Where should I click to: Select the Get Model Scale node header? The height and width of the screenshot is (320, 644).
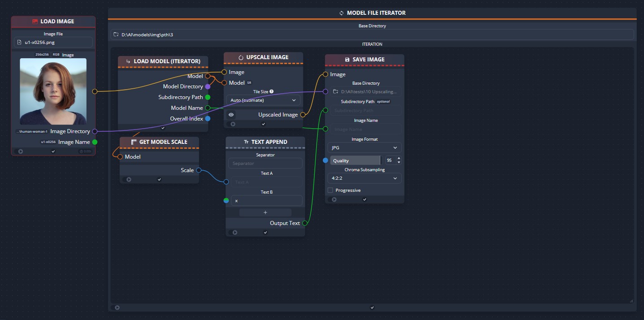[x=159, y=142]
